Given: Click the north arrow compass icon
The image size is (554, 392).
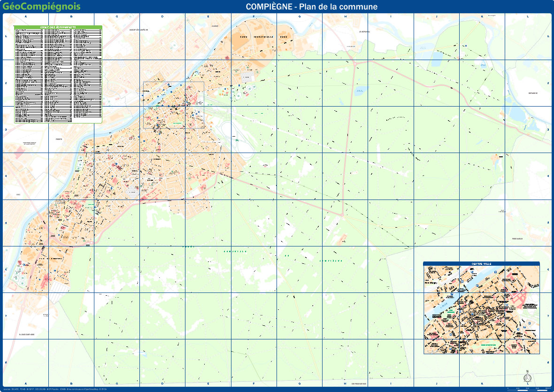Looking at the screenshot, I should pyautogui.click(x=527, y=377).
